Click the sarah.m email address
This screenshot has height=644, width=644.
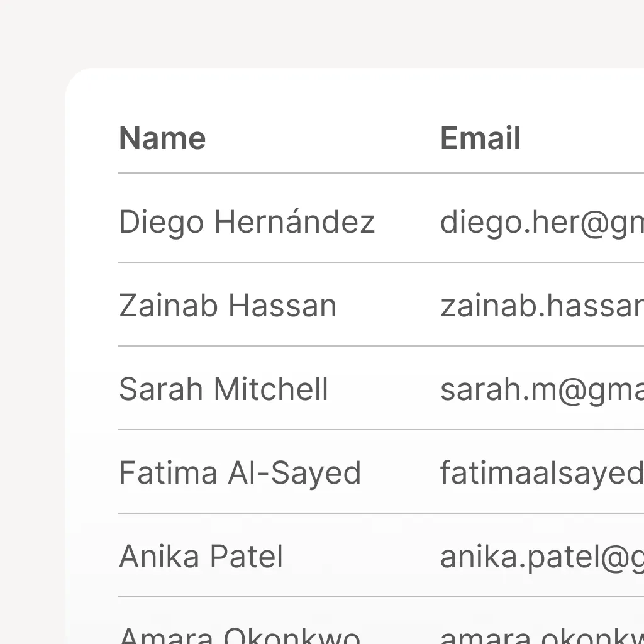(541, 389)
